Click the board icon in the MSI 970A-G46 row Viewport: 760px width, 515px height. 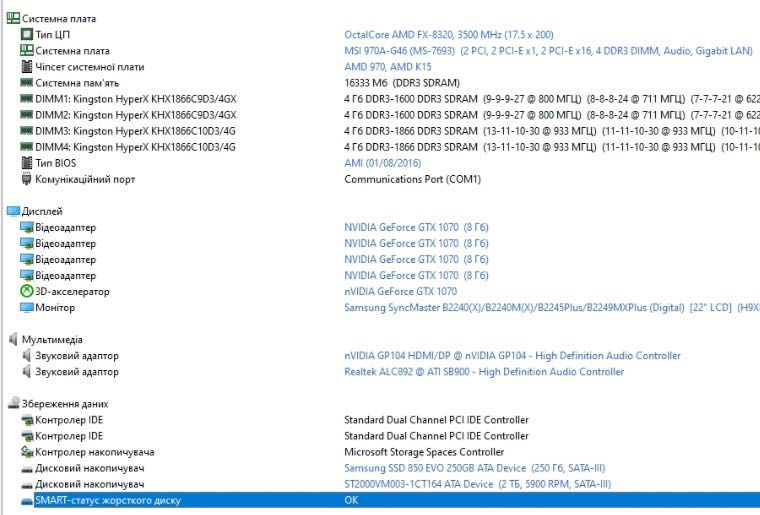[27, 50]
